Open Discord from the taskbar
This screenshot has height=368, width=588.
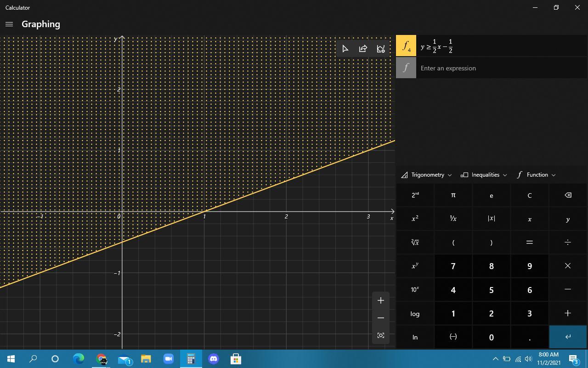[x=214, y=359]
